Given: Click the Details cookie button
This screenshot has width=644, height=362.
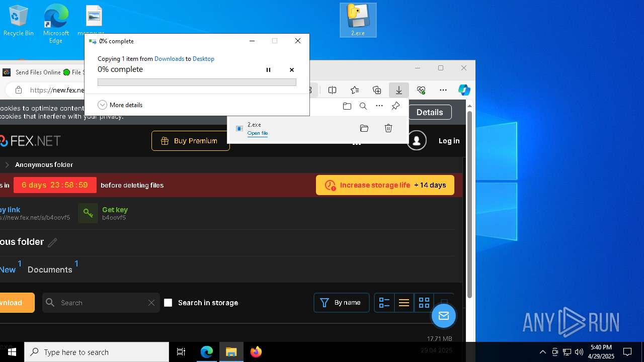Looking at the screenshot, I should [430, 112].
